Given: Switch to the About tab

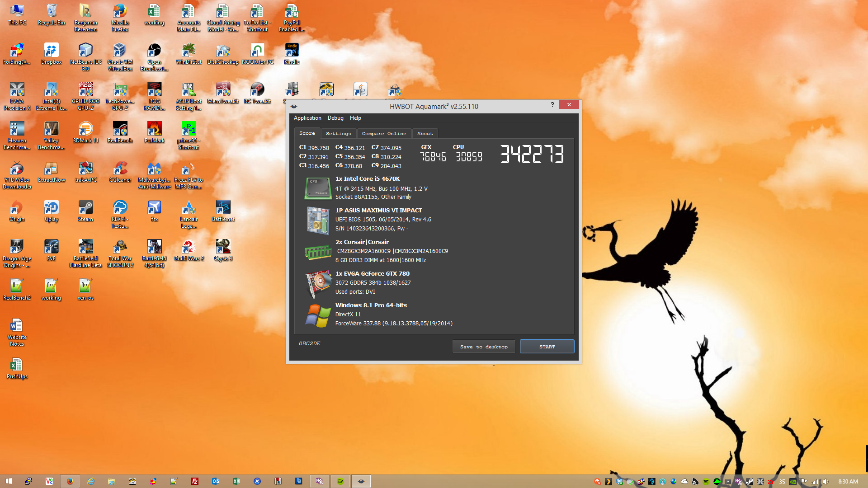Looking at the screenshot, I should (x=425, y=133).
